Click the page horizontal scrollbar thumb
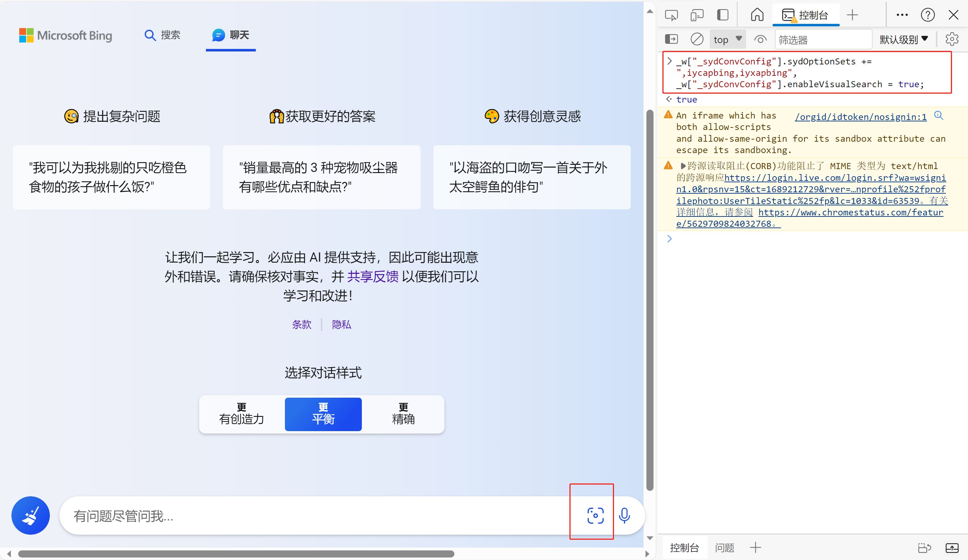Viewport: 968px width, 560px height. coord(236,554)
